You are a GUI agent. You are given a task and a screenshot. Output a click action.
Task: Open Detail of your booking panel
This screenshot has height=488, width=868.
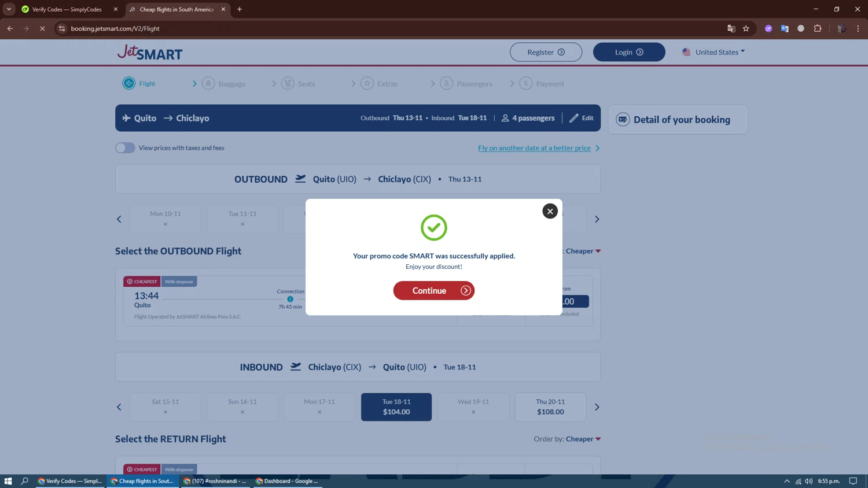(x=678, y=120)
